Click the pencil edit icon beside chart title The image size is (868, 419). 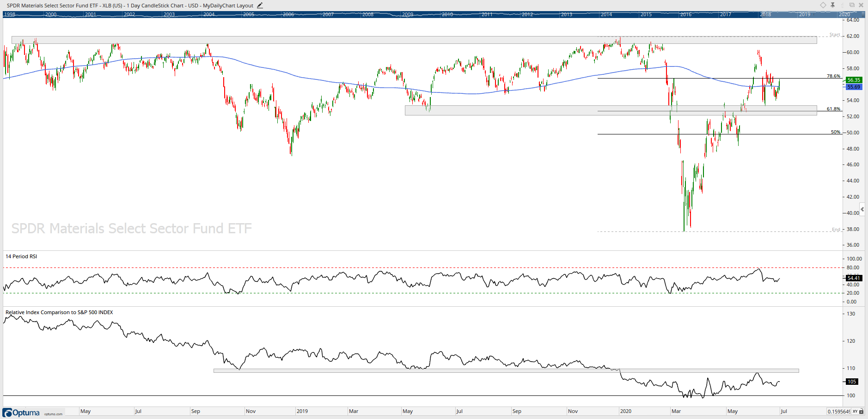(x=260, y=6)
